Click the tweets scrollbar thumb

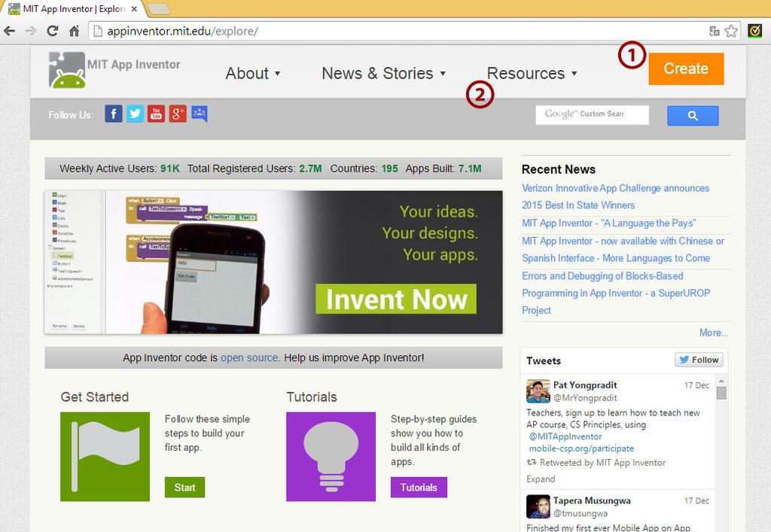[721, 393]
